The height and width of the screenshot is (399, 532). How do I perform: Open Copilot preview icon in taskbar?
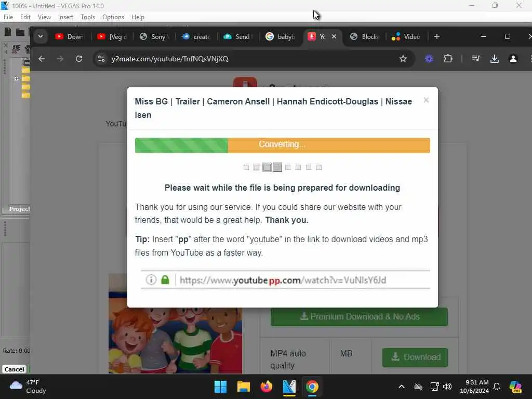click(515, 387)
